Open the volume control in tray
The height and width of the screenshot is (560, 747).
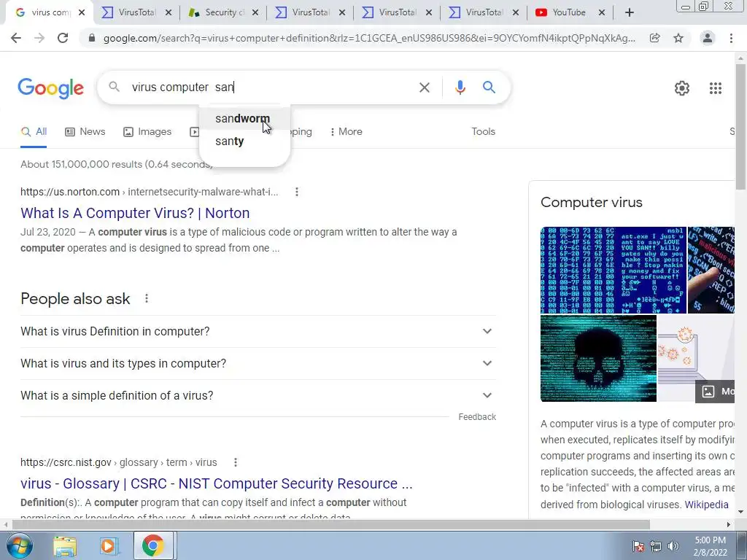click(x=673, y=546)
